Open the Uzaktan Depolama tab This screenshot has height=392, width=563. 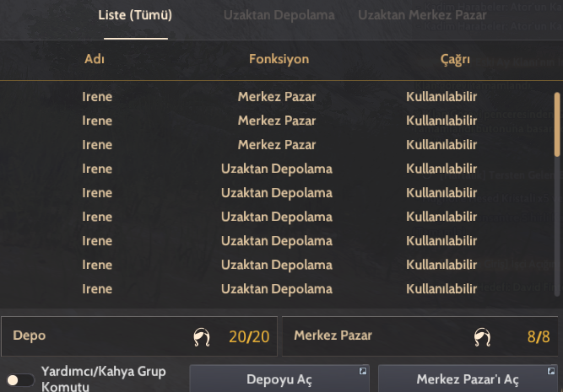[x=279, y=15]
